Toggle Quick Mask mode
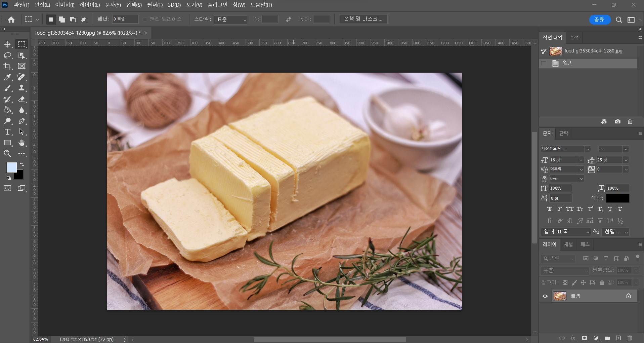 7,188
